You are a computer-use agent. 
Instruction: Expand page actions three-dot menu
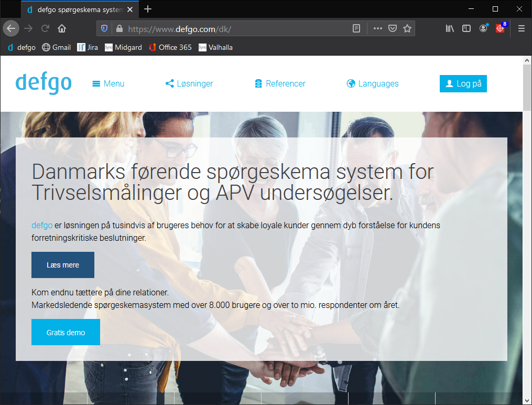(x=377, y=28)
